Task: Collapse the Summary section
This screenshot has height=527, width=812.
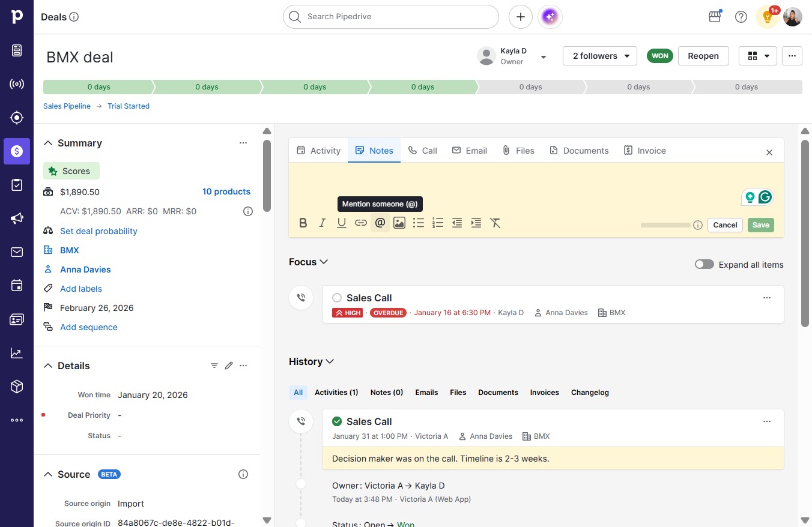Action: point(48,143)
